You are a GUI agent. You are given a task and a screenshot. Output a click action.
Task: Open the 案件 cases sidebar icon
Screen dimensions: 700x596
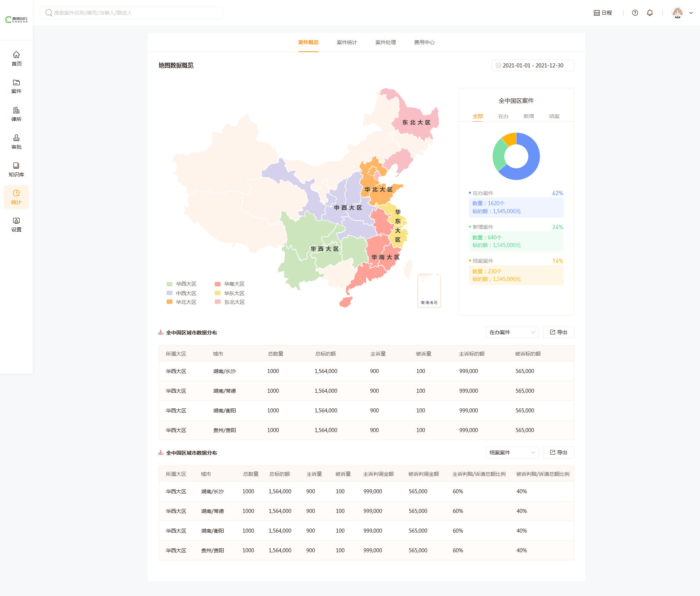coord(16,86)
